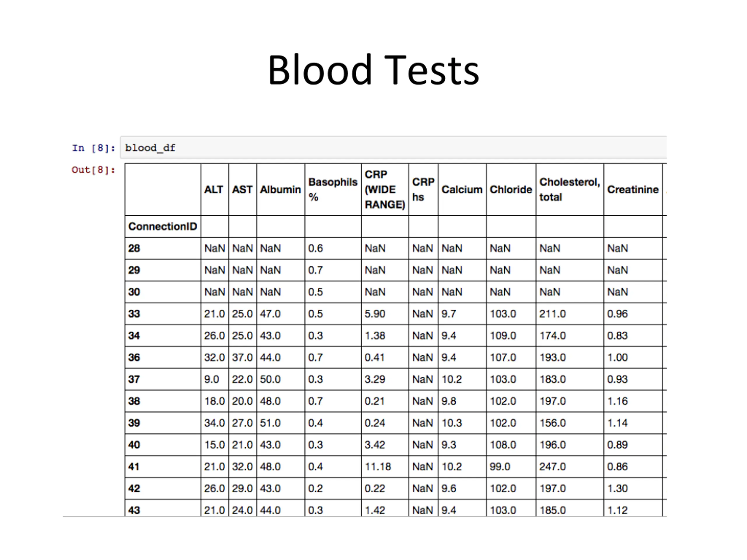Click cholesterol value 247.0

tap(552, 467)
